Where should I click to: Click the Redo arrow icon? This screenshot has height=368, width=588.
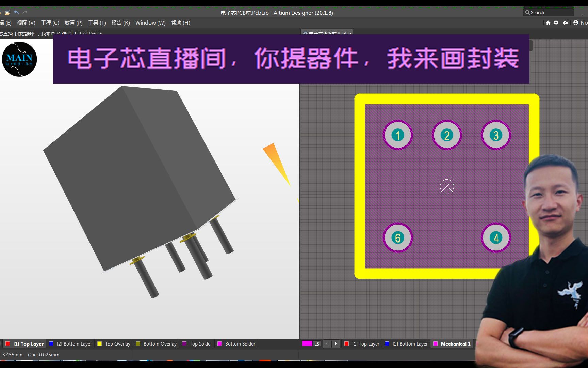25,12
